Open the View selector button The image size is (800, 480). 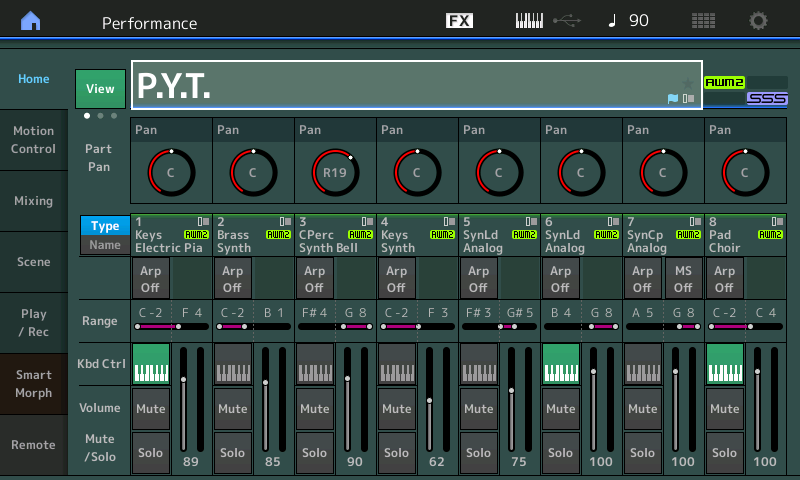pyautogui.click(x=100, y=88)
